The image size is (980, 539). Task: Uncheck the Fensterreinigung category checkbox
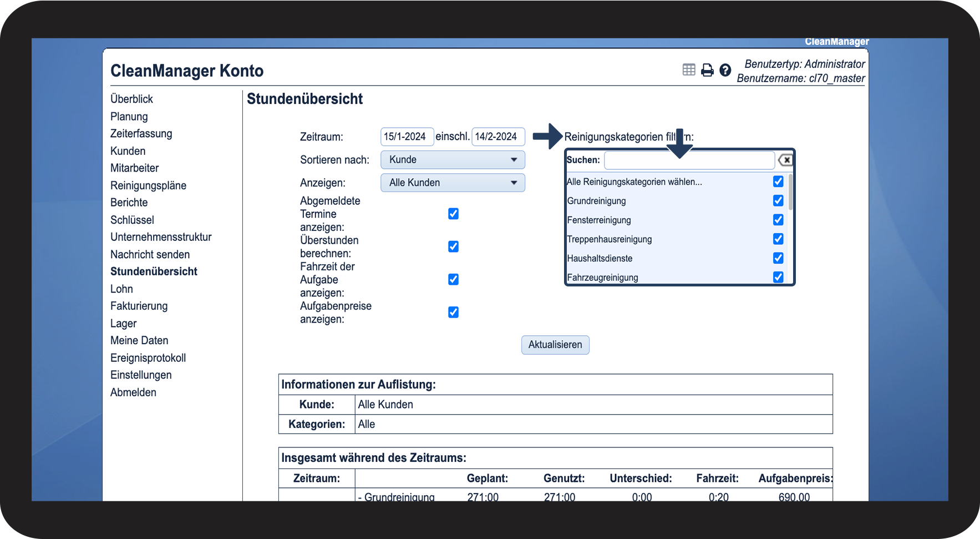click(778, 220)
